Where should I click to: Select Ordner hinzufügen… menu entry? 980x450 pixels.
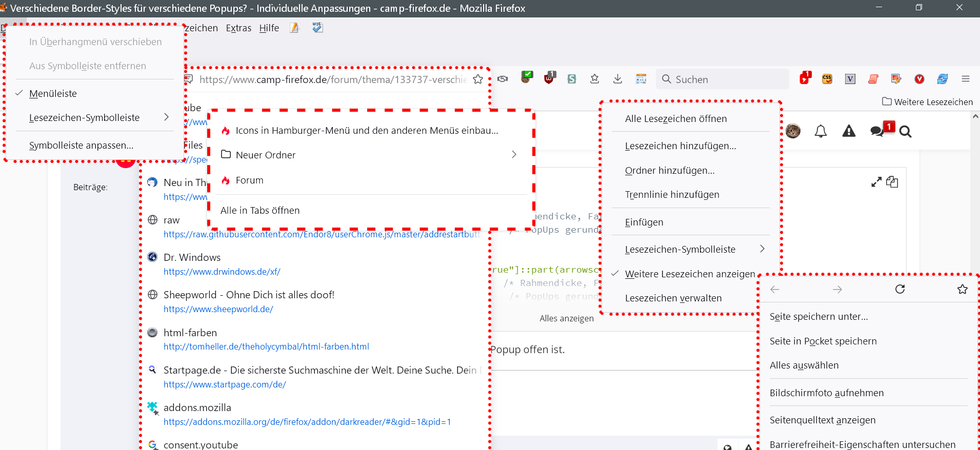[690, 170]
